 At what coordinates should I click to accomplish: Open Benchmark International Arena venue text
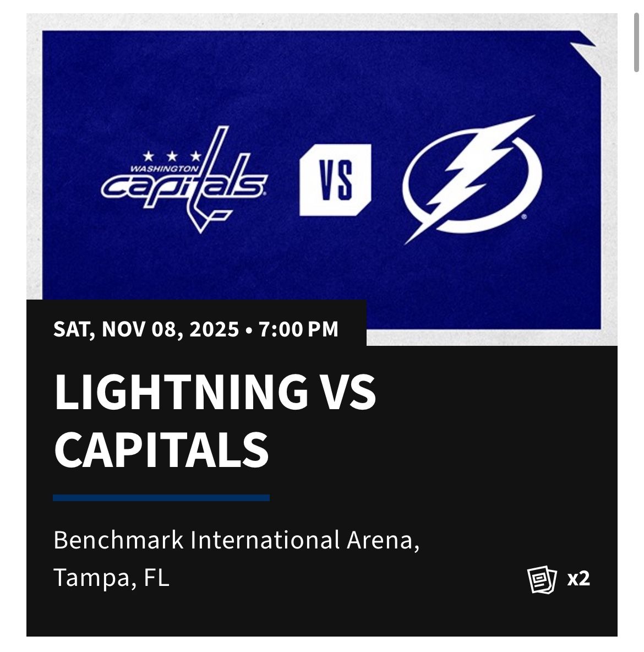coord(236,540)
